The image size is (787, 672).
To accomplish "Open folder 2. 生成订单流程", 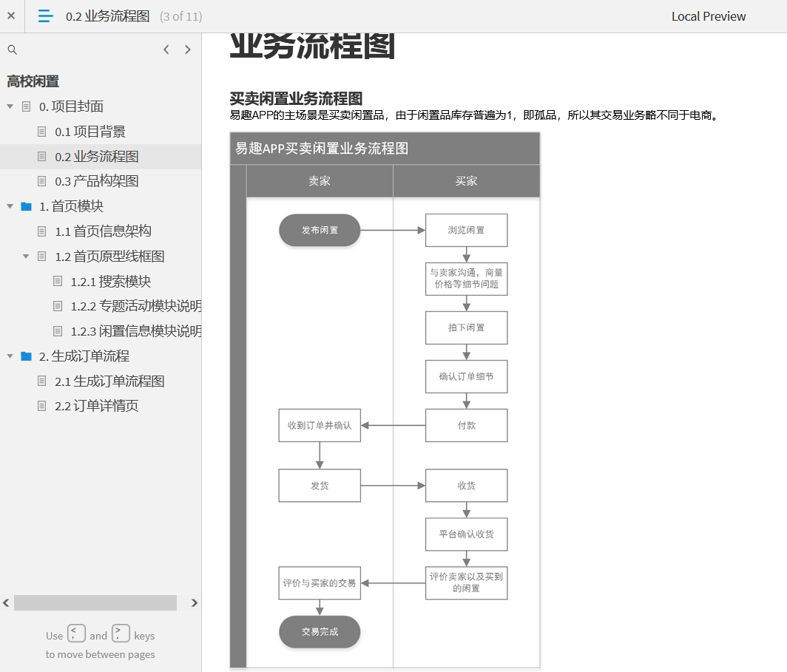I will coord(84,356).
